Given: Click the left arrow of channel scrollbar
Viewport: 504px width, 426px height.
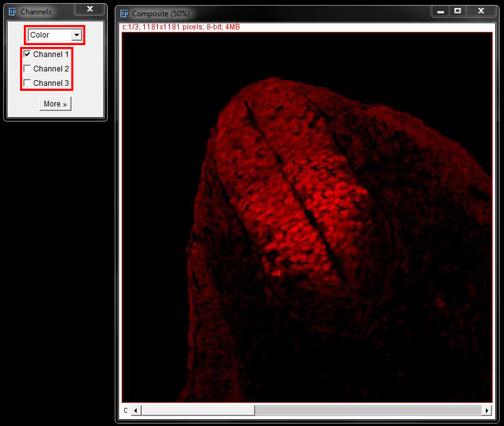Looking at the screenshot, I should [x=136, y=410].
